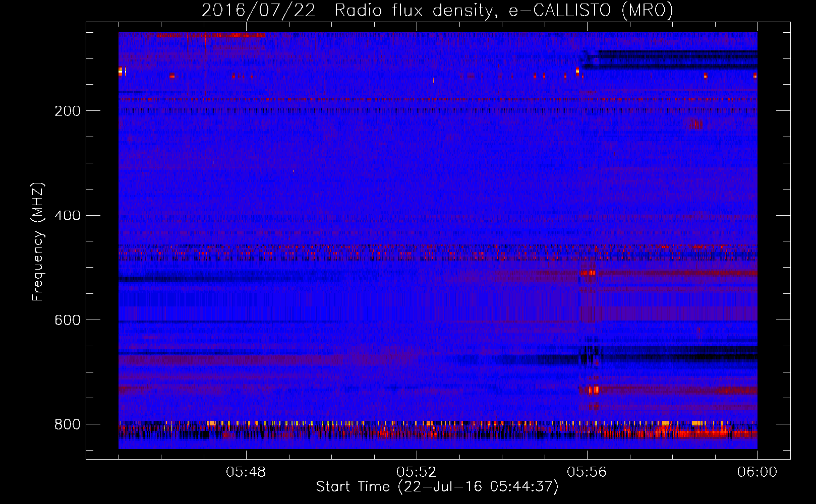816x504 pixels.
Task: Select the 05:56 time tick label
Action: (587, 472)
